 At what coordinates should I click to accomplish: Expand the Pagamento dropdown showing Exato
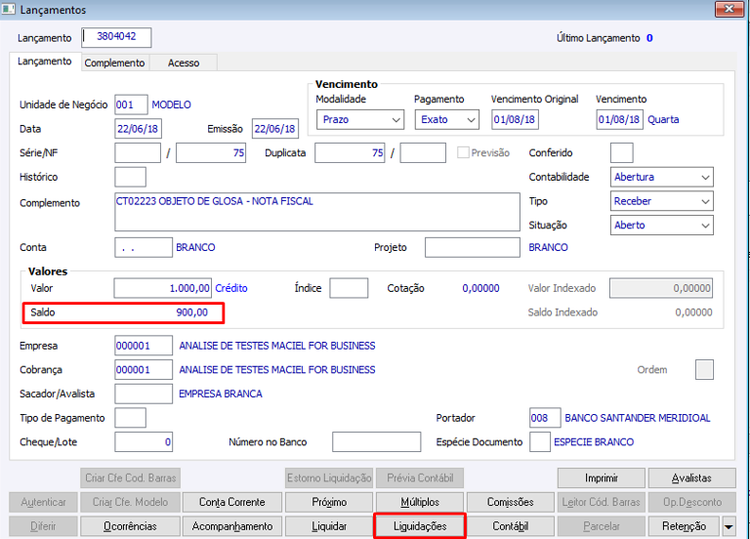point(447,120)
